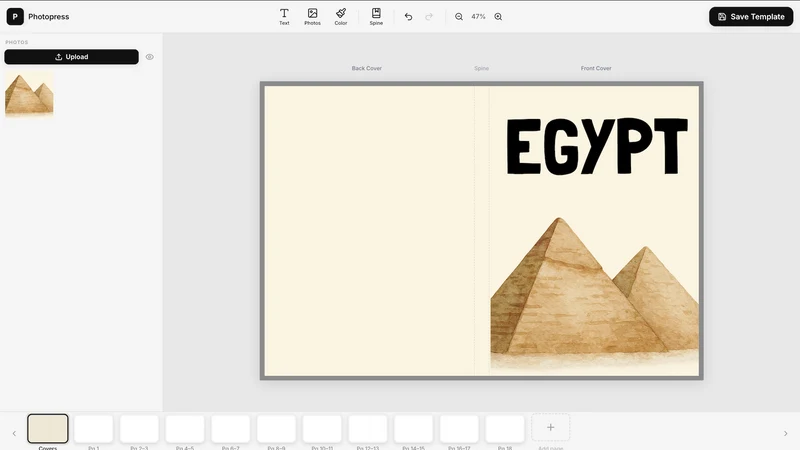
Task: Open the Pg 6-7 spread thumbnail
Action: (231, 428)
